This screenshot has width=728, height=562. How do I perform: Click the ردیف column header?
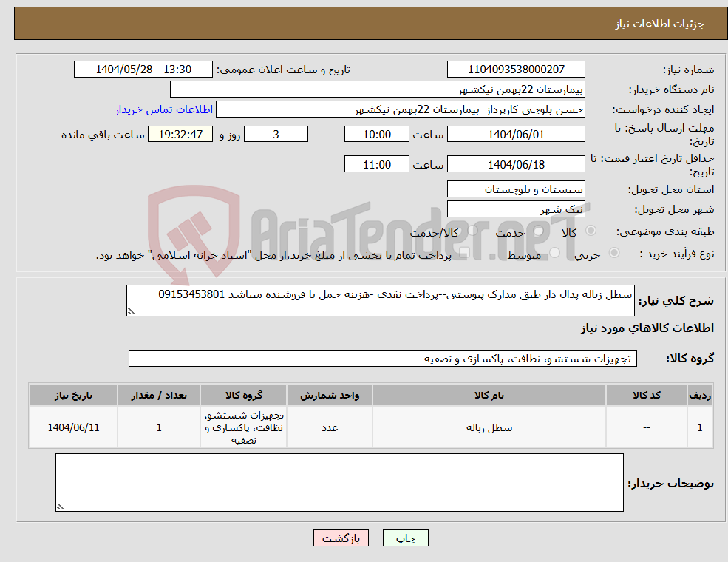[700, 396]
